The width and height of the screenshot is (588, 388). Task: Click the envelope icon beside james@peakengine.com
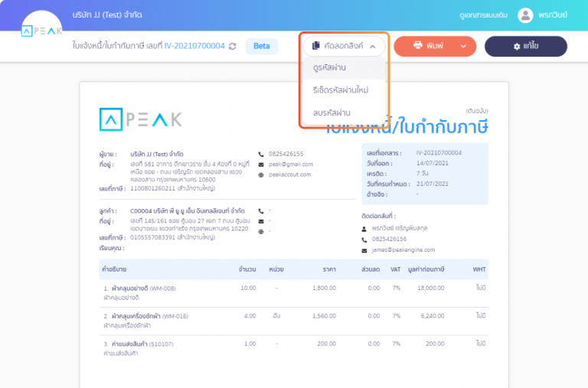(x=364, y=250)
